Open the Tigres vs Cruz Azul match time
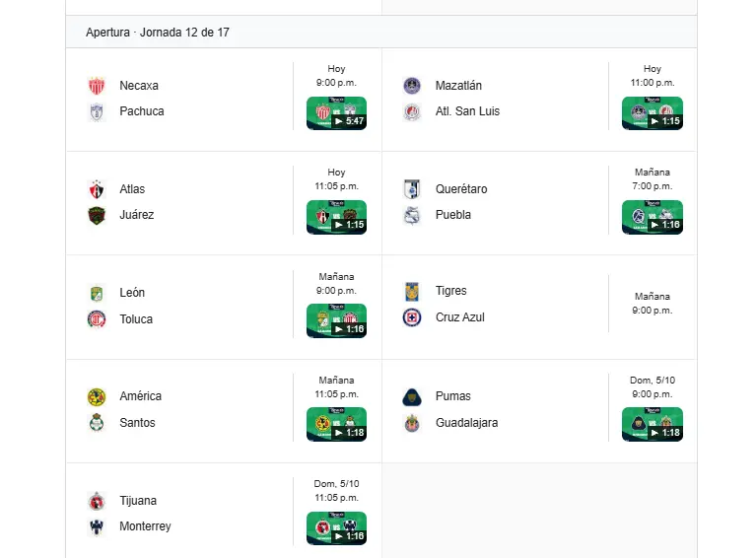The width and height of the screenshot is (756, 558). pyautogui.click(x=653, y=304)
